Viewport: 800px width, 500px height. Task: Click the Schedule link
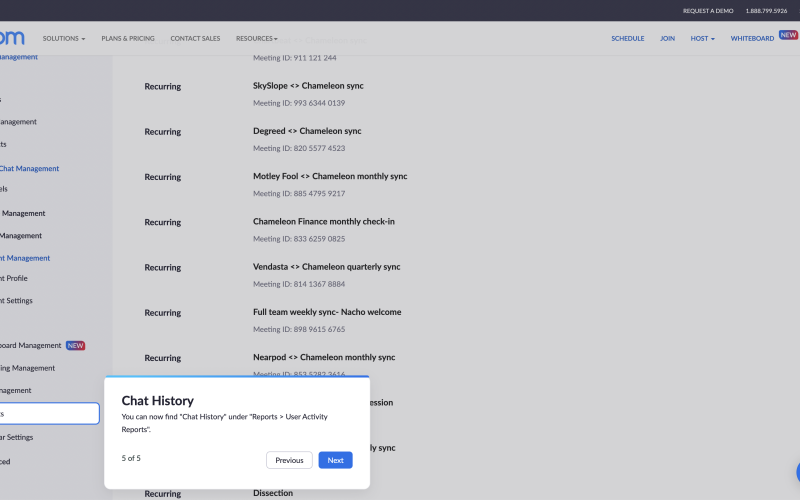point(628,38)
